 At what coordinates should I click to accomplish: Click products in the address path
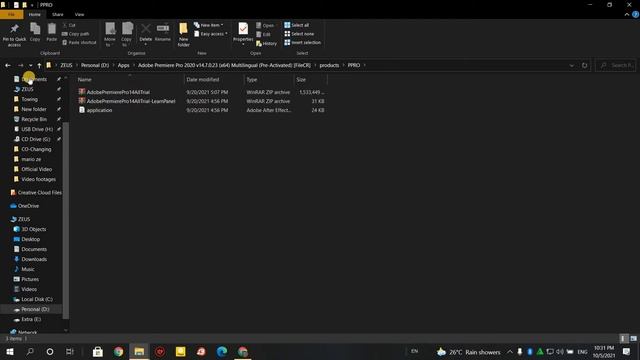(x=329, y=65)
